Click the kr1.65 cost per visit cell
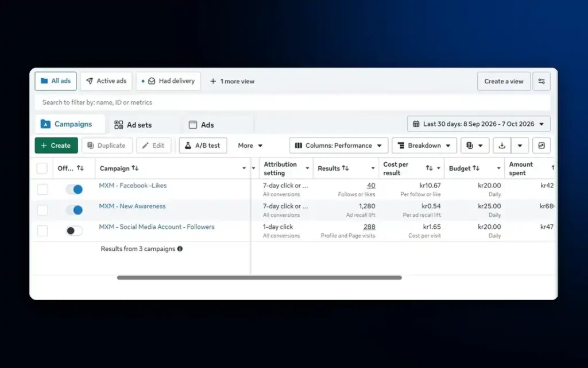Viewport: 588px width, 368px height. click(x=432, y=227)
